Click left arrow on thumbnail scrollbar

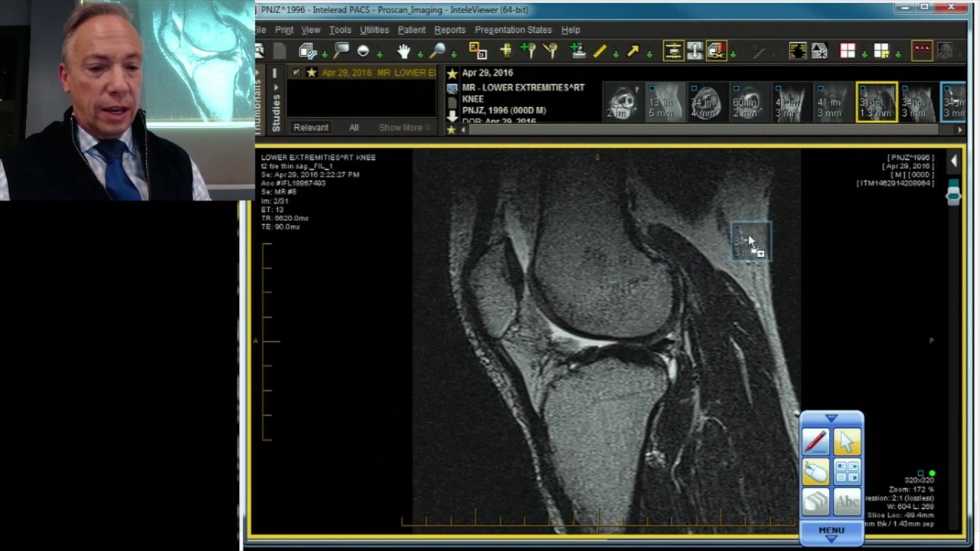[x=462, y=130]
